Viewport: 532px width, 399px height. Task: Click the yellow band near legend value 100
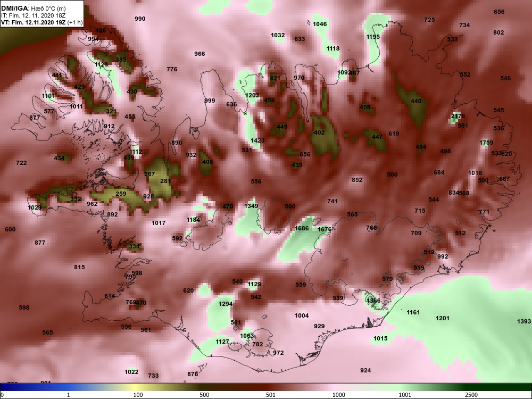pyautogui.click(x=136, y=387)
